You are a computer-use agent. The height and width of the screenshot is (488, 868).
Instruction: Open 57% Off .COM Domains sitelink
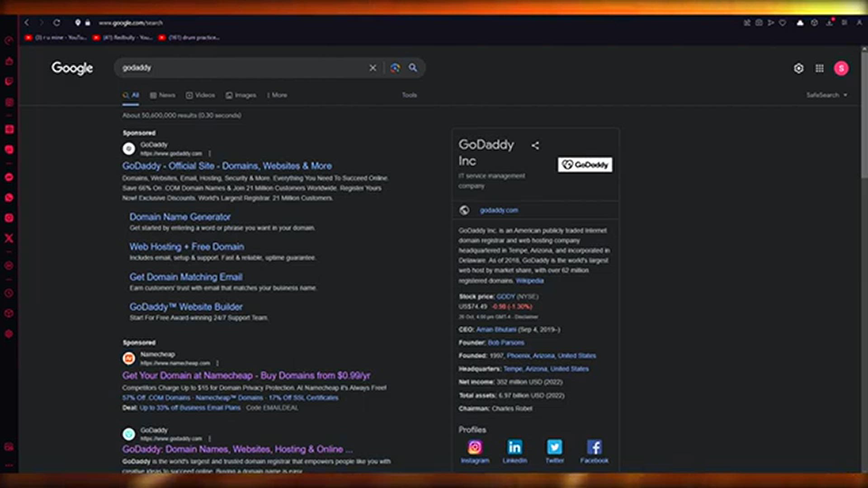pos(156,398)
